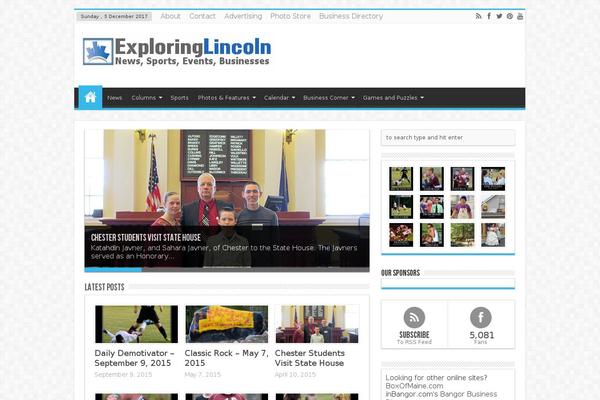Open the About page link
This screenshot has width=600, height=400.
170,16
